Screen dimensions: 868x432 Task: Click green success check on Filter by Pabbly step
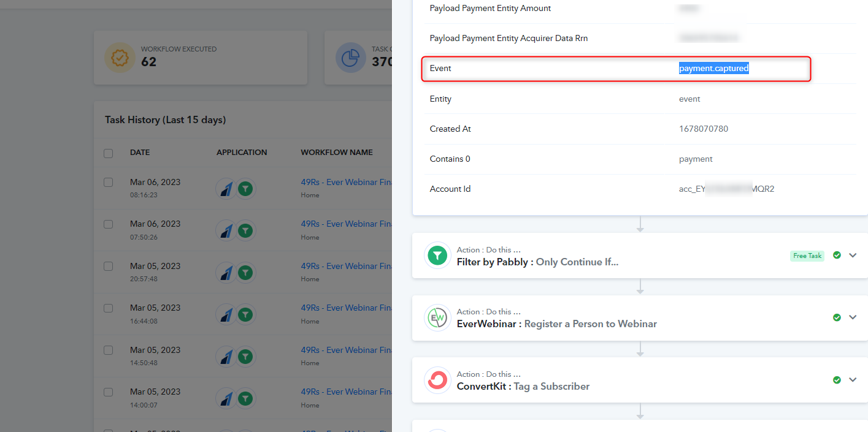pos(837,256)
